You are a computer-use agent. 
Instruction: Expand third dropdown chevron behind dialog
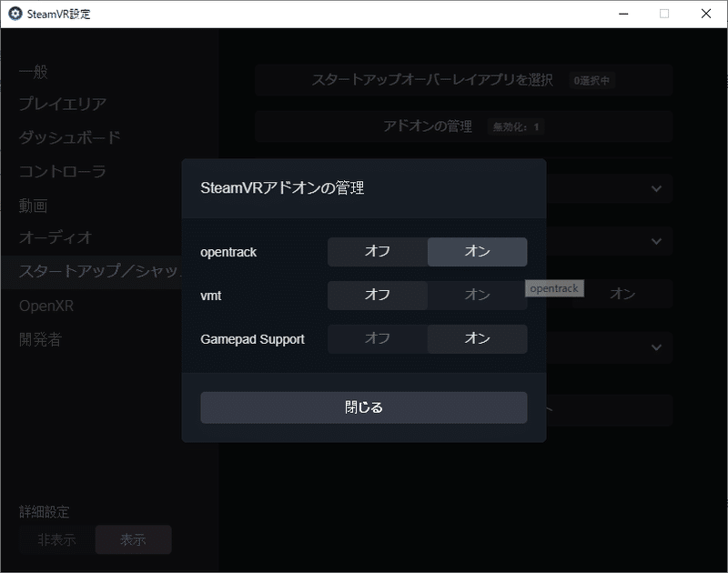[656, 347]
